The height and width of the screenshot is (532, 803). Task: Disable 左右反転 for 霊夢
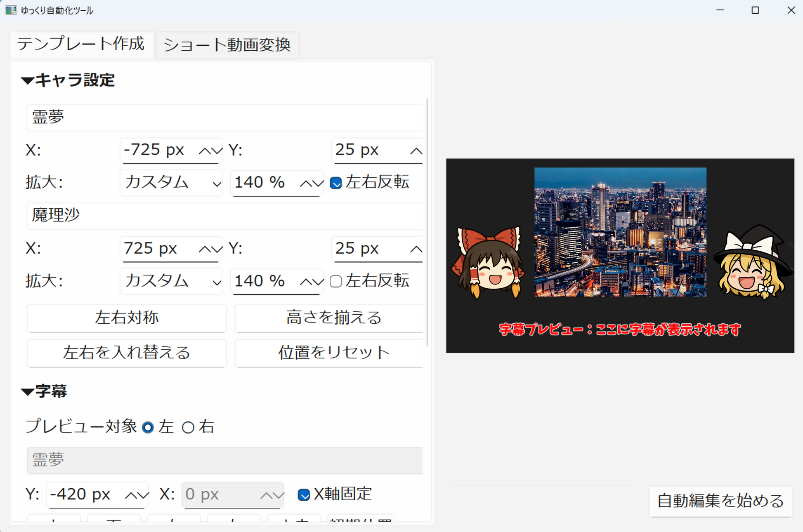pos(336,183)
